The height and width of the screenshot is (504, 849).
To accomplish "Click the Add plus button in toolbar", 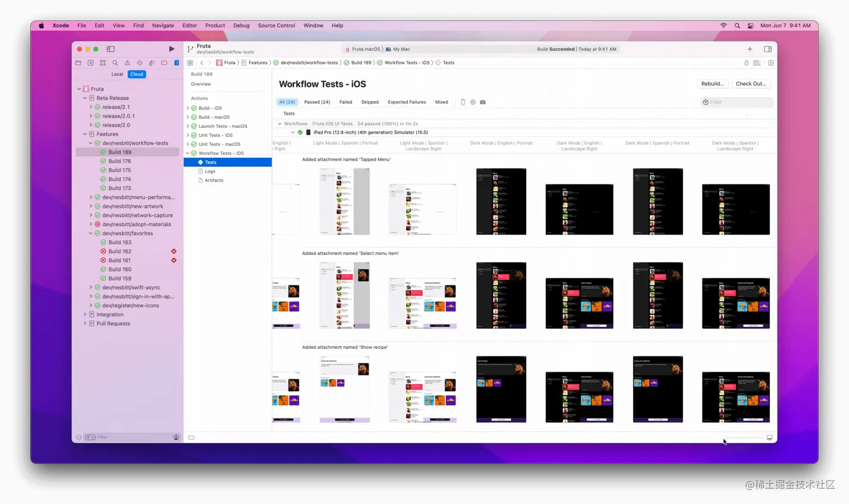I will 750,49.
